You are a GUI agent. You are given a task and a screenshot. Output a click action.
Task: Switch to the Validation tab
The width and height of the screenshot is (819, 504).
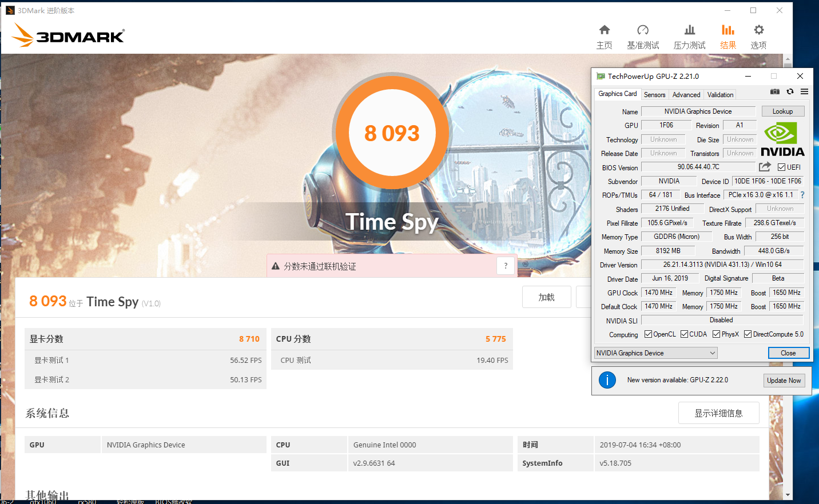pyautogui.click(x=720, y=95)
